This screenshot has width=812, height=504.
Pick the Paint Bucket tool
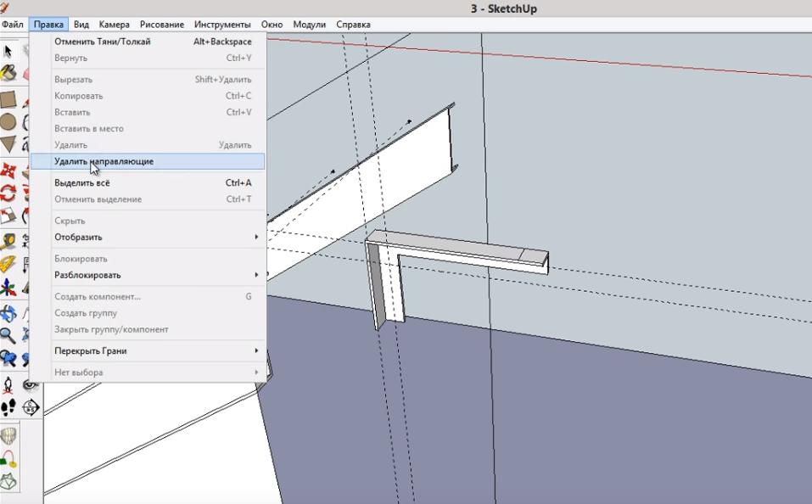pos(8,74)
